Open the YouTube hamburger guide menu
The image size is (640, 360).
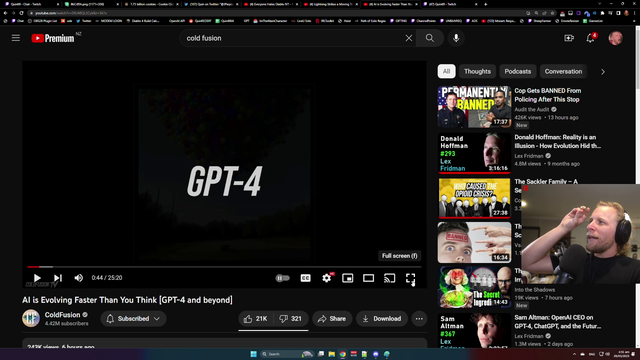(x=16, y=38)
